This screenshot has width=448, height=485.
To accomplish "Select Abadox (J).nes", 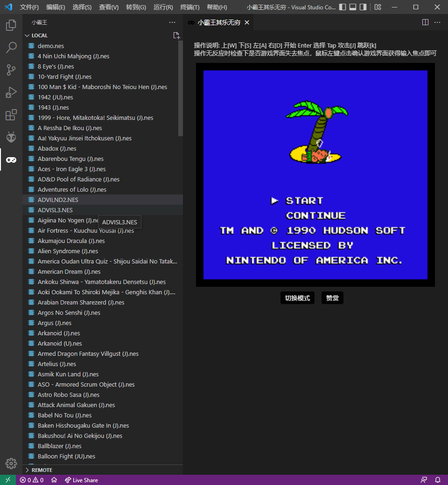I will (x=103, y=148).
